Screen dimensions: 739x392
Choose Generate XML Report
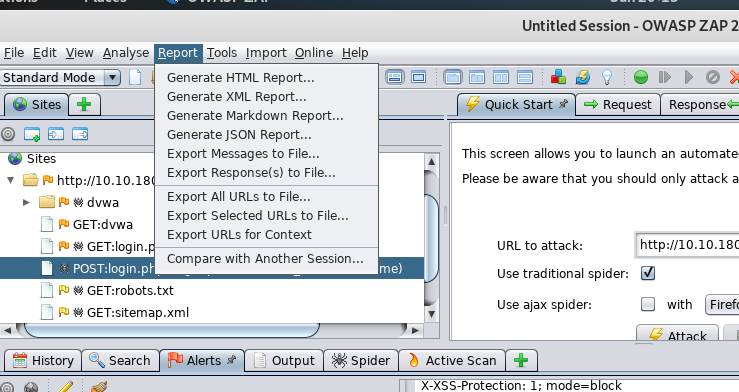266,97
